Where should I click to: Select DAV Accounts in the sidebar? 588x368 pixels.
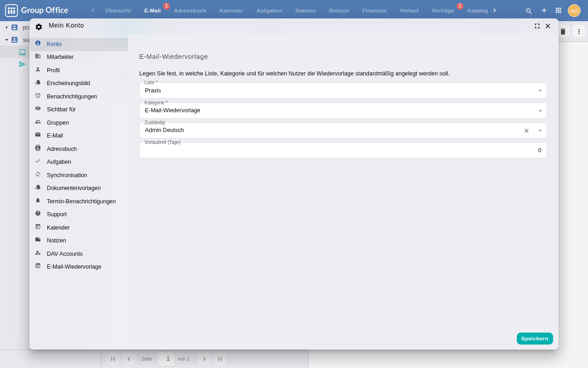[79, 254]
